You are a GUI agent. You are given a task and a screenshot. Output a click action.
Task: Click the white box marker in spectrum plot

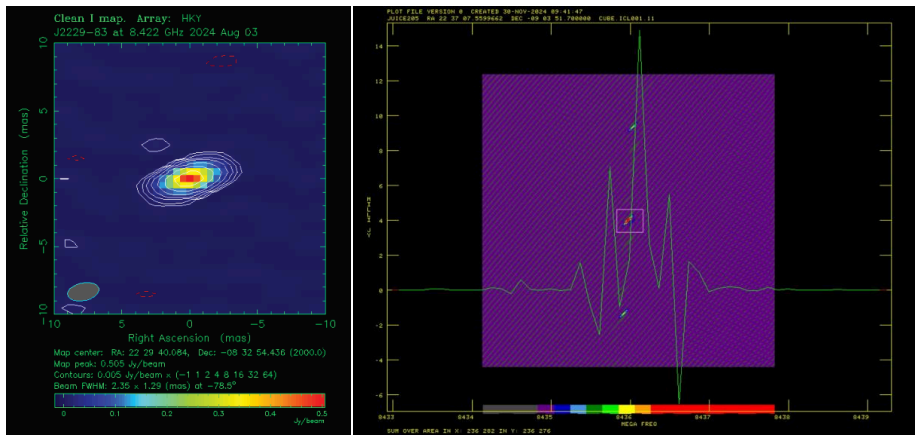629,221
